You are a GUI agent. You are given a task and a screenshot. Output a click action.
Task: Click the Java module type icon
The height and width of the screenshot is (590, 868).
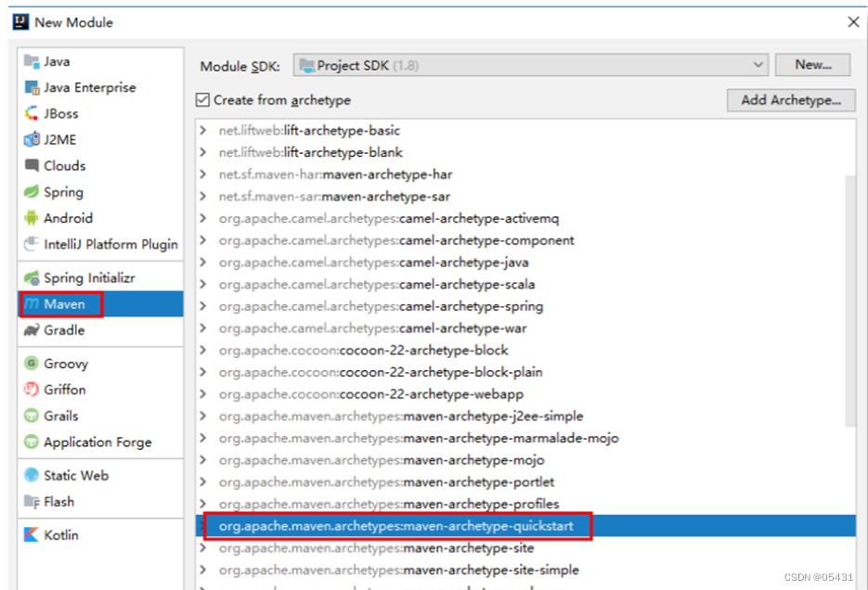[32, 61]
